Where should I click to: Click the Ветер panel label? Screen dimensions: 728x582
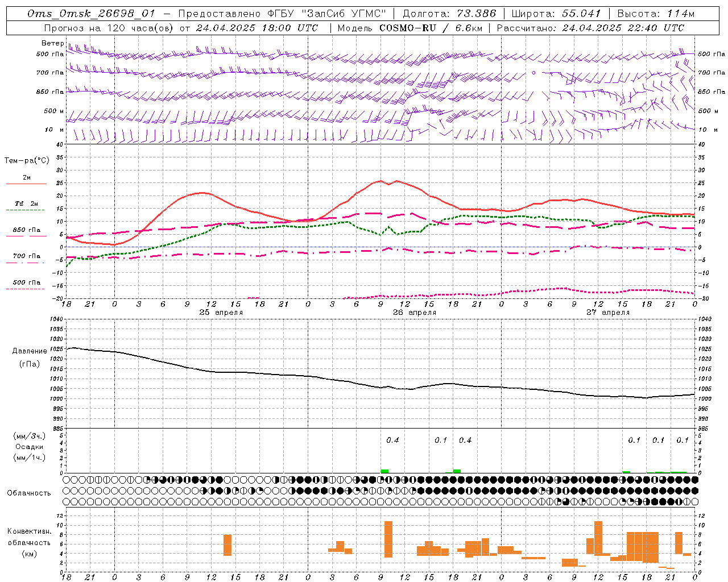pyautogui.click(x=52, y=43)
